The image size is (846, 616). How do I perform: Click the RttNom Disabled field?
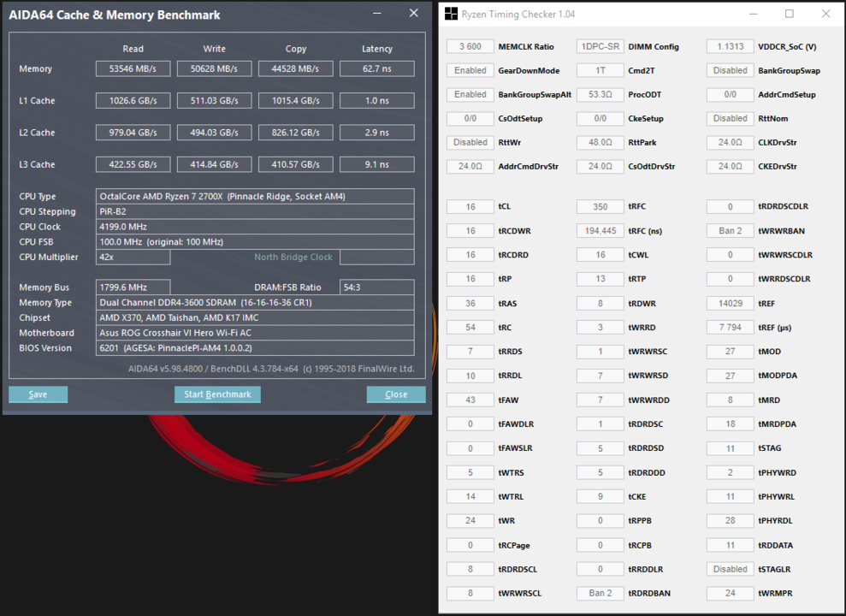tap(730, 118)
